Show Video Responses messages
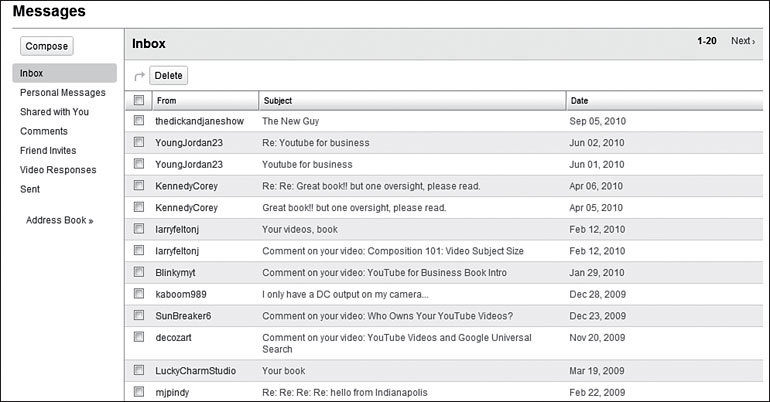The height and width of the screenshot is (402, 770). (58, 170)
